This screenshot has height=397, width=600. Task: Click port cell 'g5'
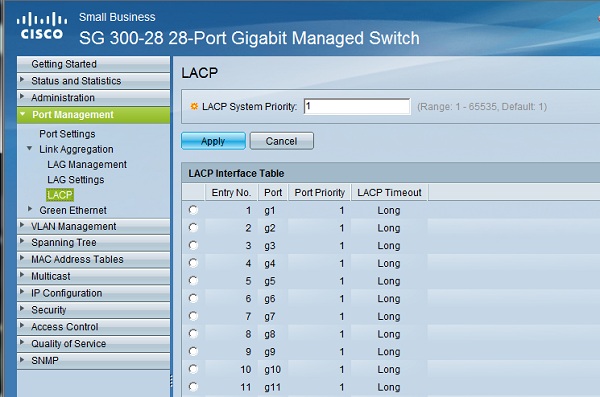click(270, 281)
